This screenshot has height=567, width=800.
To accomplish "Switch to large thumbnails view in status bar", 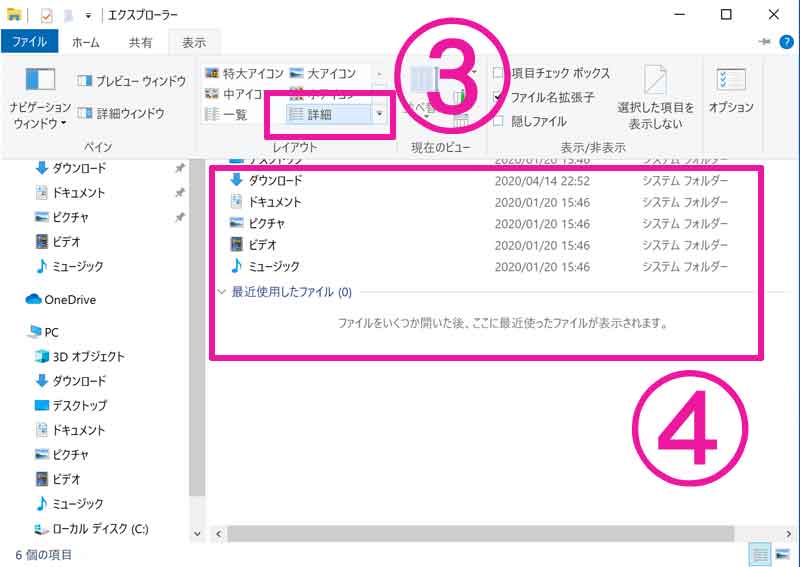I will (782, 555).
